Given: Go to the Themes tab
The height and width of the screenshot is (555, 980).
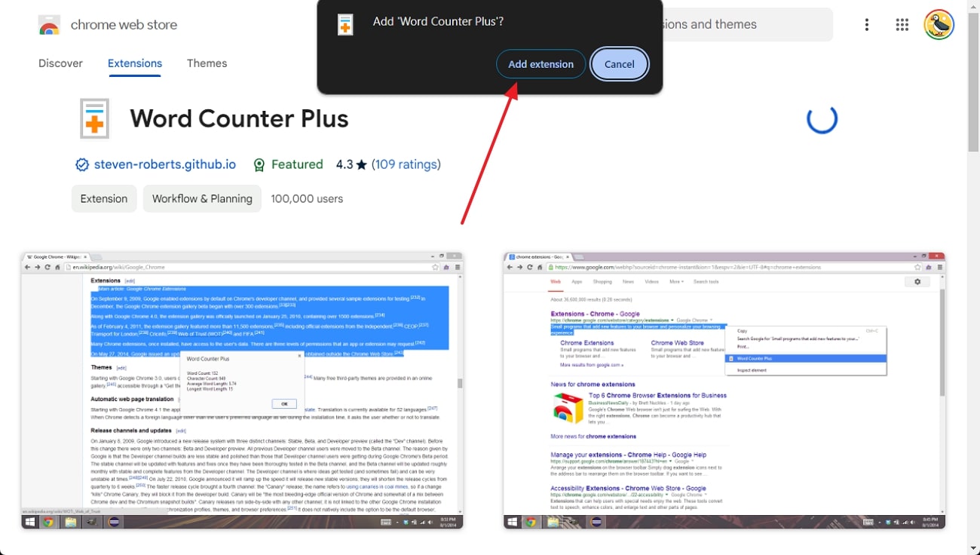Looking at the screenshot, I should click(207, 63).
